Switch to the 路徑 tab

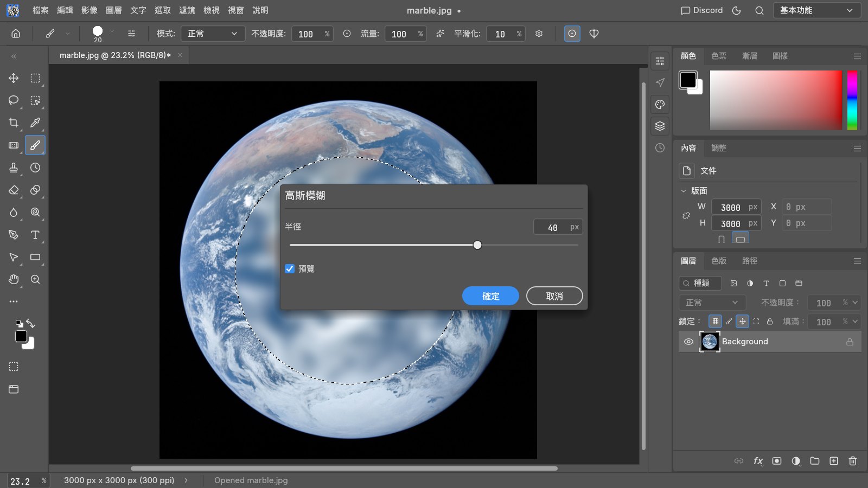tap(750, 261)
